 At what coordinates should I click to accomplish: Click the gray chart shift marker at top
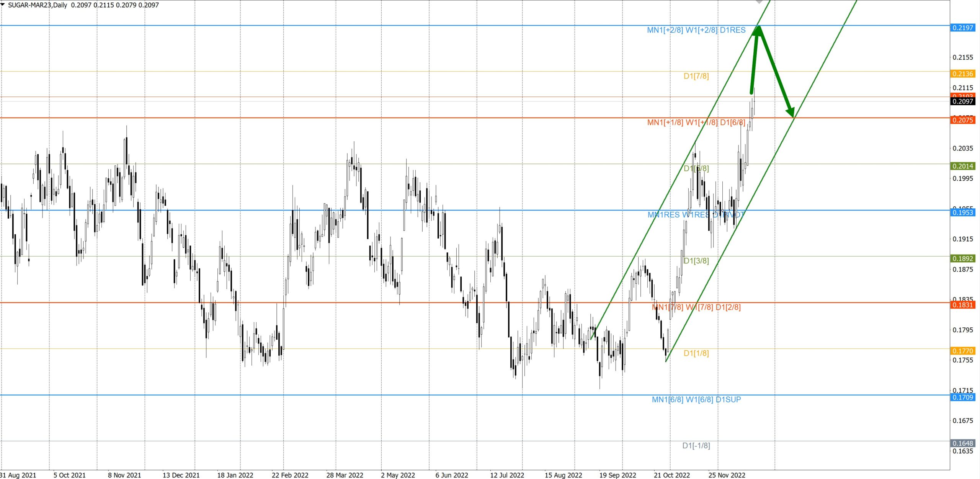point(760,2)
